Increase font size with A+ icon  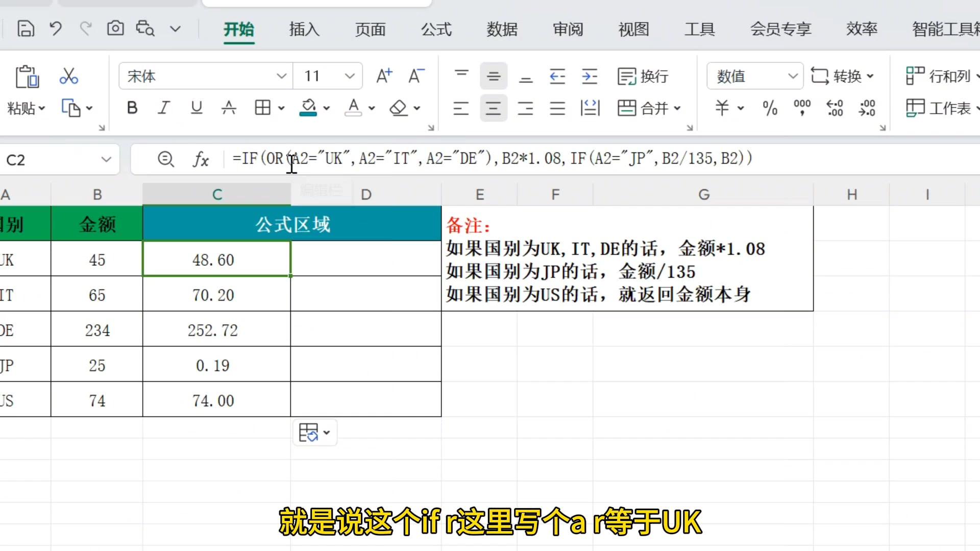pos(384,76)
